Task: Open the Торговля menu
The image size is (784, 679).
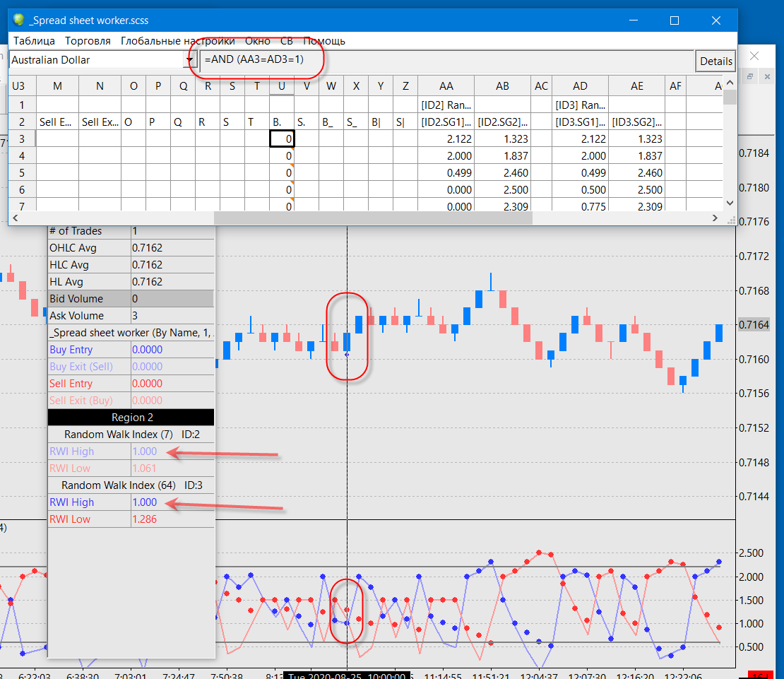Action: coord(88,41)
